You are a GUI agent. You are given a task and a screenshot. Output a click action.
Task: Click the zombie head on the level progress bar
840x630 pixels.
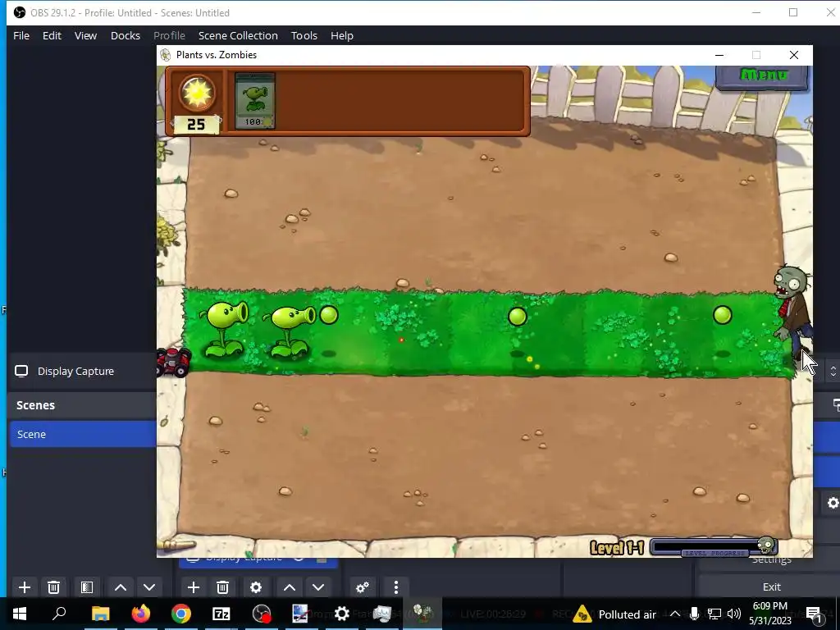[766, 546]
